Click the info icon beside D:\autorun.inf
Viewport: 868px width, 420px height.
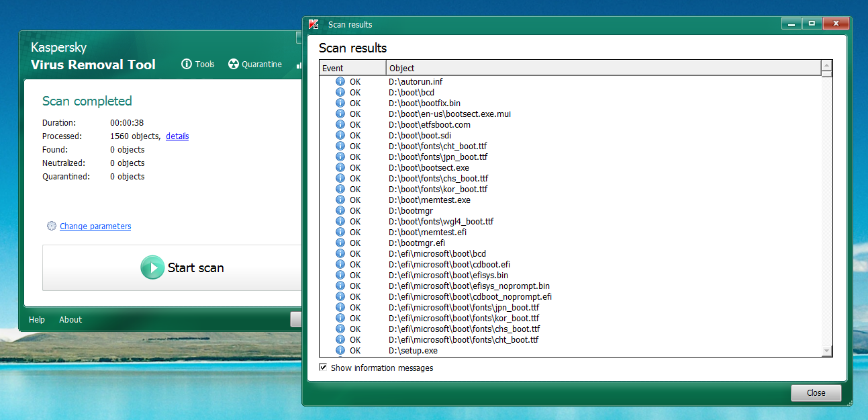pyautogui.click(x=340, y=81)
